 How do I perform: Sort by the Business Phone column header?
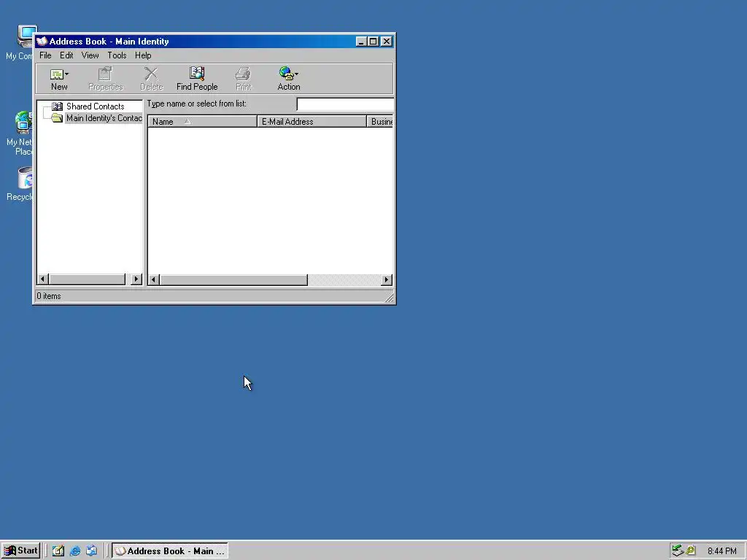pyautogui.click(x=381, y=122)
